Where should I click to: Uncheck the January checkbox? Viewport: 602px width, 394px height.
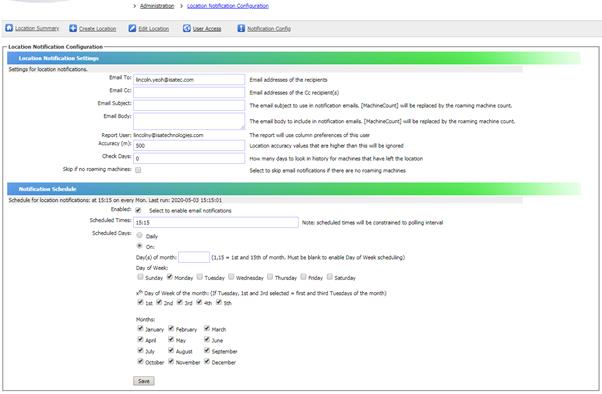[140, 328]
